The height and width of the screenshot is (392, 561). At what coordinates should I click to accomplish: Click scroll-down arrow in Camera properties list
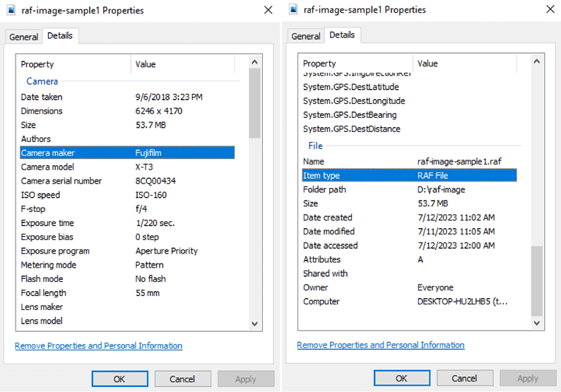coord(255,323)
